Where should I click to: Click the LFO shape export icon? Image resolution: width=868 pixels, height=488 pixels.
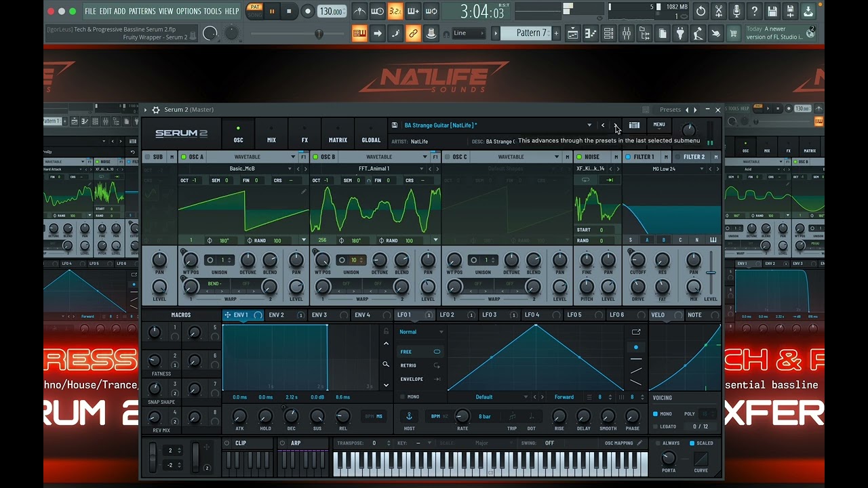pyautogui.click(x=636, y=332)
